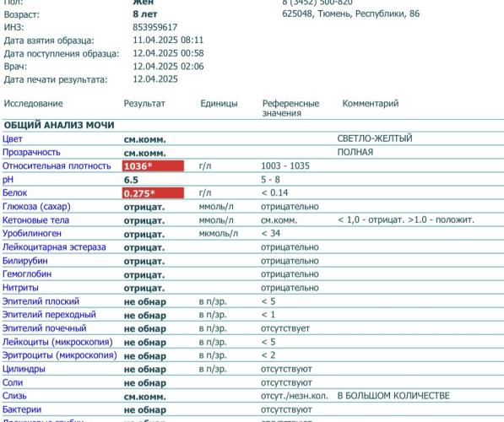
Task: Click 'Лейкоциты (микроскопия)' test name
Action: click(57, 342)
